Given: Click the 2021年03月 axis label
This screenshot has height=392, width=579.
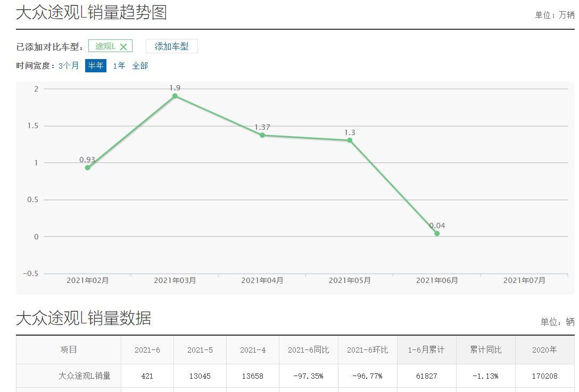Looking at the screenshot, I should tap(175, 280).
